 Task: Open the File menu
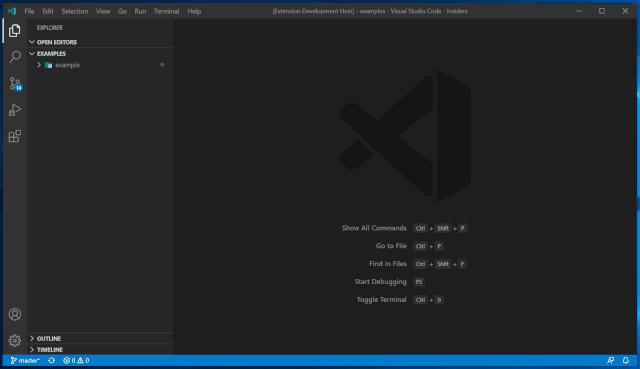[x=29, y=11]
